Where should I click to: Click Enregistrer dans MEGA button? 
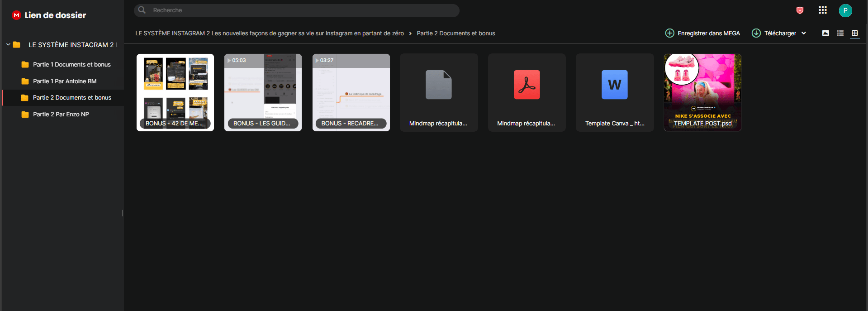[x=702, y=33]
